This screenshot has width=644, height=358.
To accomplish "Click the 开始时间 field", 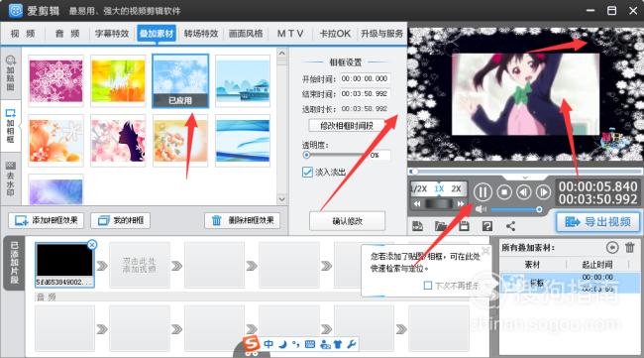I will coord(365,78).
